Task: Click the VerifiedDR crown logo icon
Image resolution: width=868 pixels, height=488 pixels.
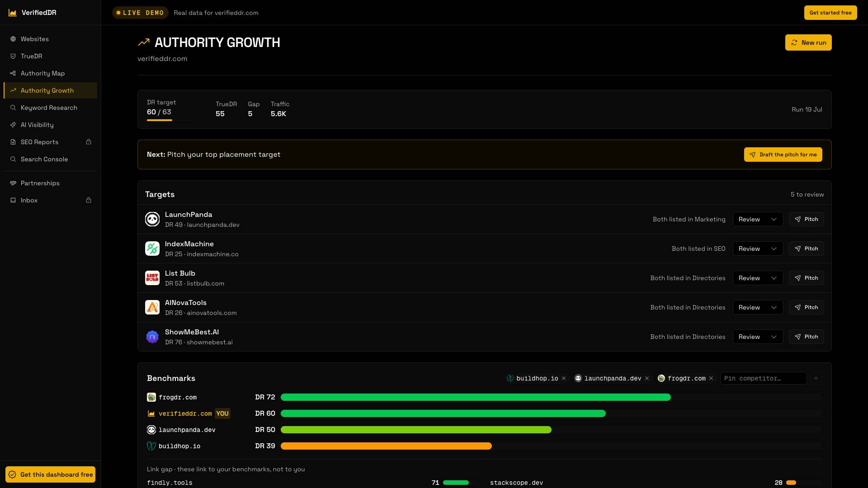Action: pos(13,13)
